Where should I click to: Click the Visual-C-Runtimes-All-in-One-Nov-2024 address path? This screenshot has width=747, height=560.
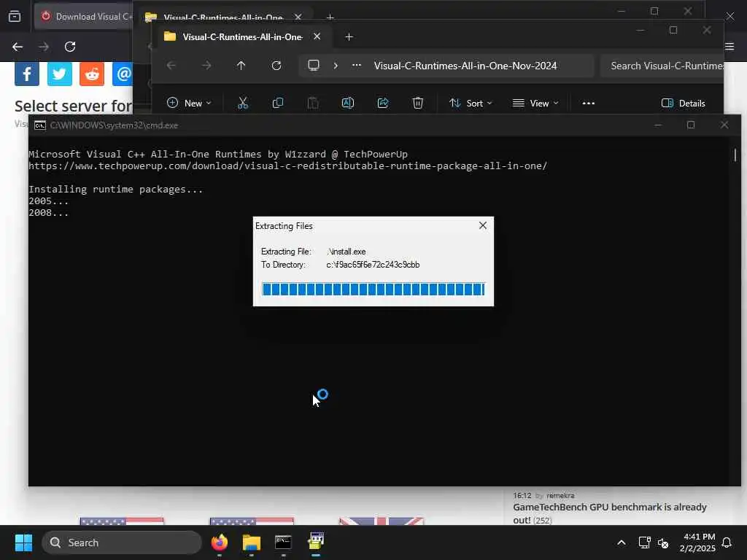[465, 66]
